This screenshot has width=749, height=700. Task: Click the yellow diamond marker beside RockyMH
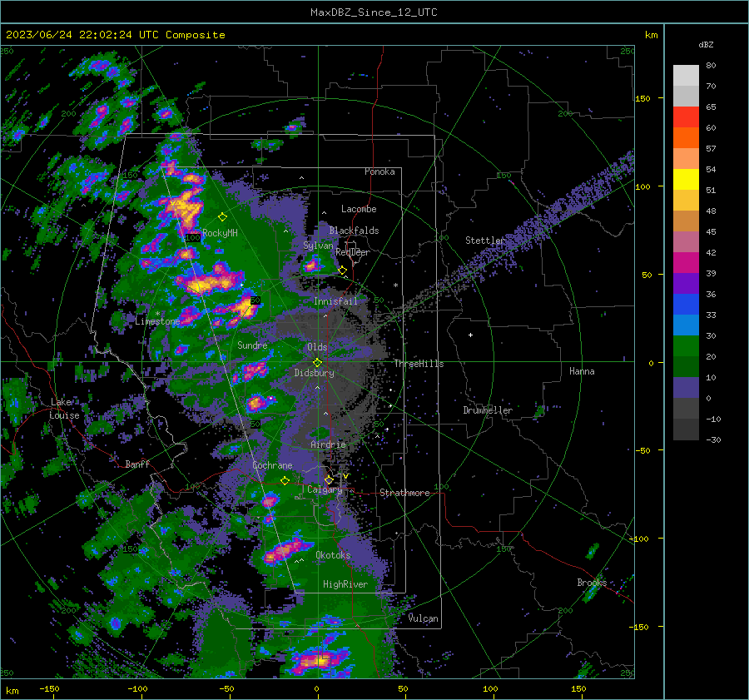click(222, 217)
